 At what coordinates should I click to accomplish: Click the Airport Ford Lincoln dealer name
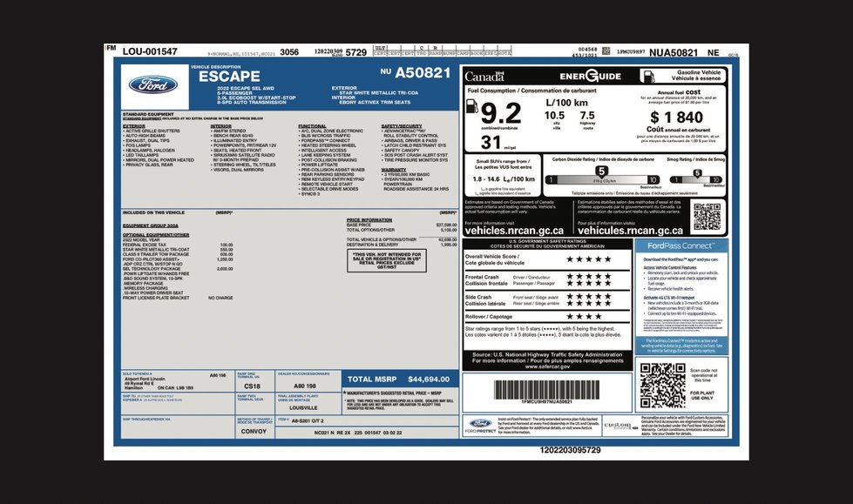pyautogui.click(x=145, y=379)
